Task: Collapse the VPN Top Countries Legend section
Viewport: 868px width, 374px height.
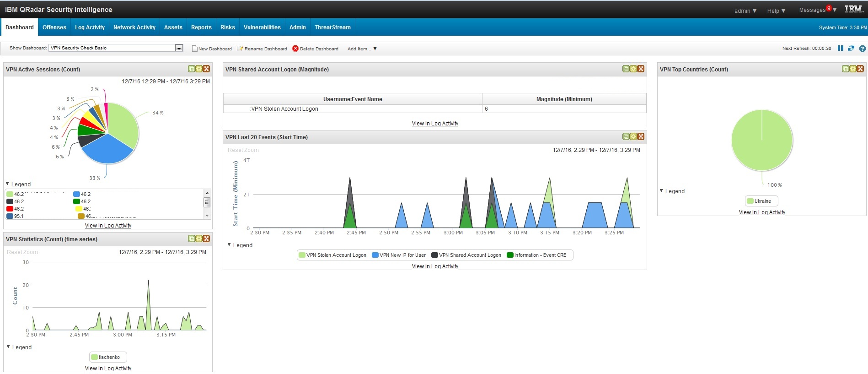Action: coord(661,191)
